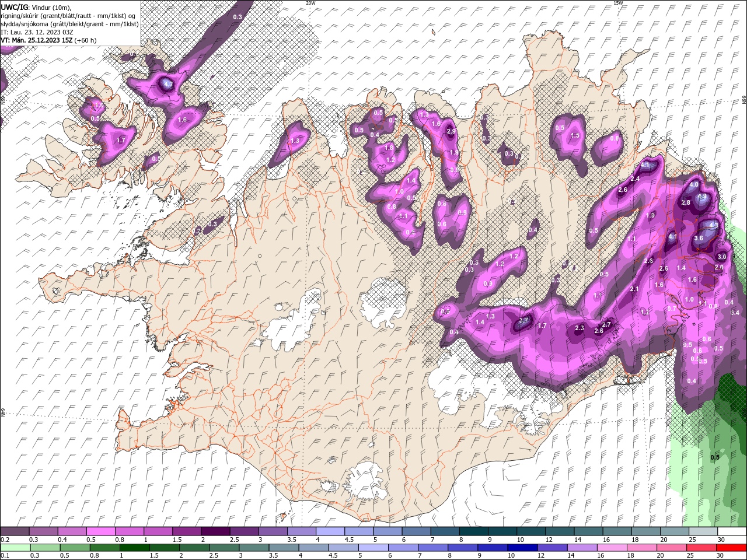The height and width of the screenshot is (560, 747).
Task: Click the 2.1 snowfall value on the map
Action: (634, 289)
